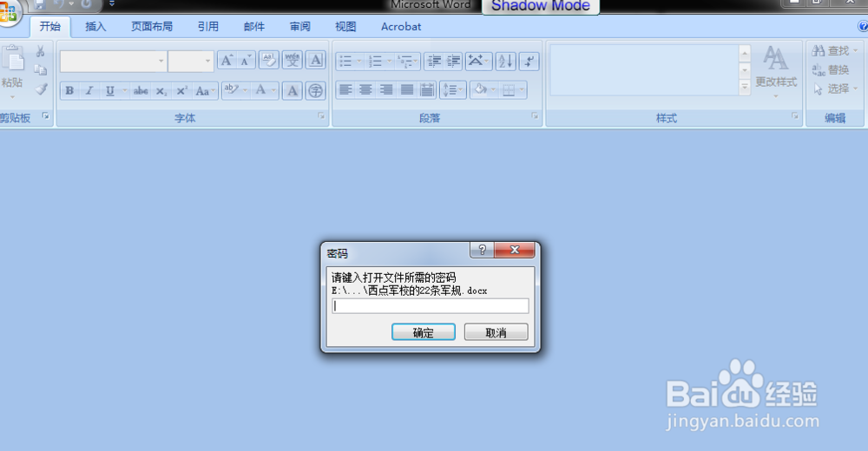Image resolution: width=868 pixels, height=451 pixels.
Task: Switch to the 插入 Insert tab
Action: [95, 27]
